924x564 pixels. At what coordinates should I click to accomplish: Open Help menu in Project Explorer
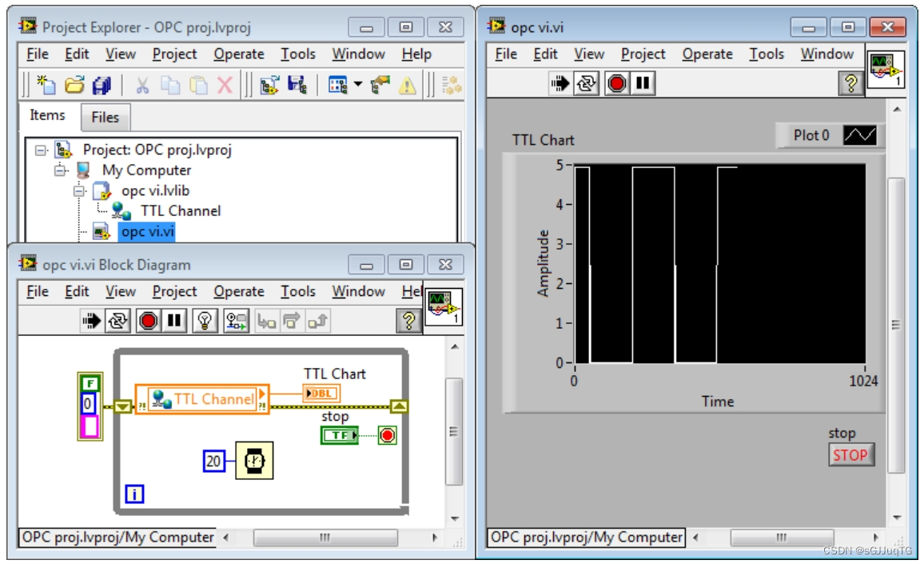point(416,54)
